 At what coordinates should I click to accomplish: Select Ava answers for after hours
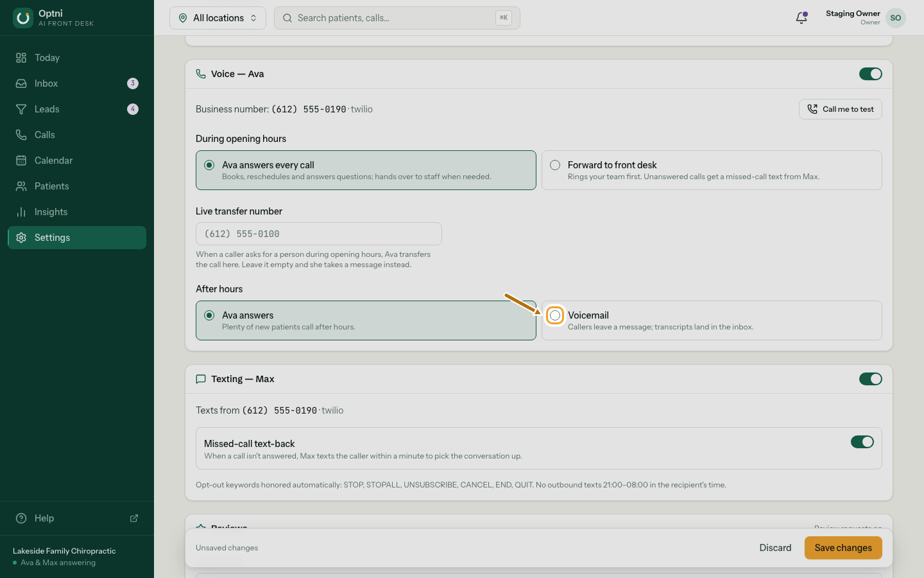click(x=366, y=320)
